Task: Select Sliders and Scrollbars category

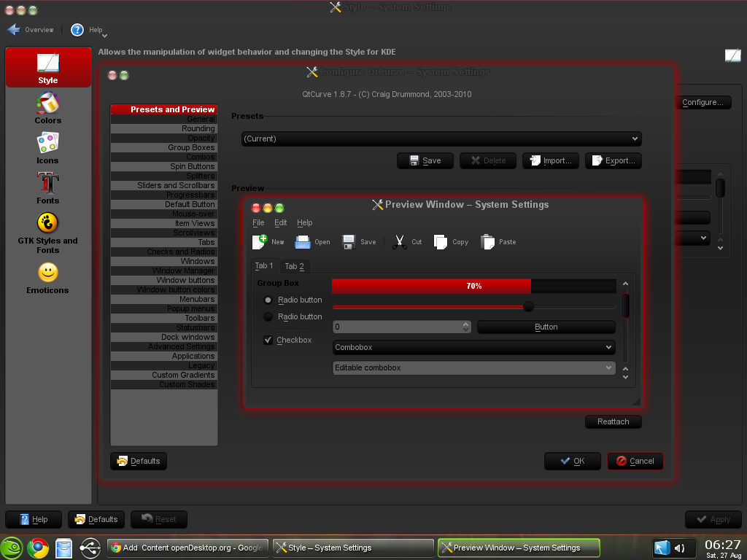Action: click(164, 185)
